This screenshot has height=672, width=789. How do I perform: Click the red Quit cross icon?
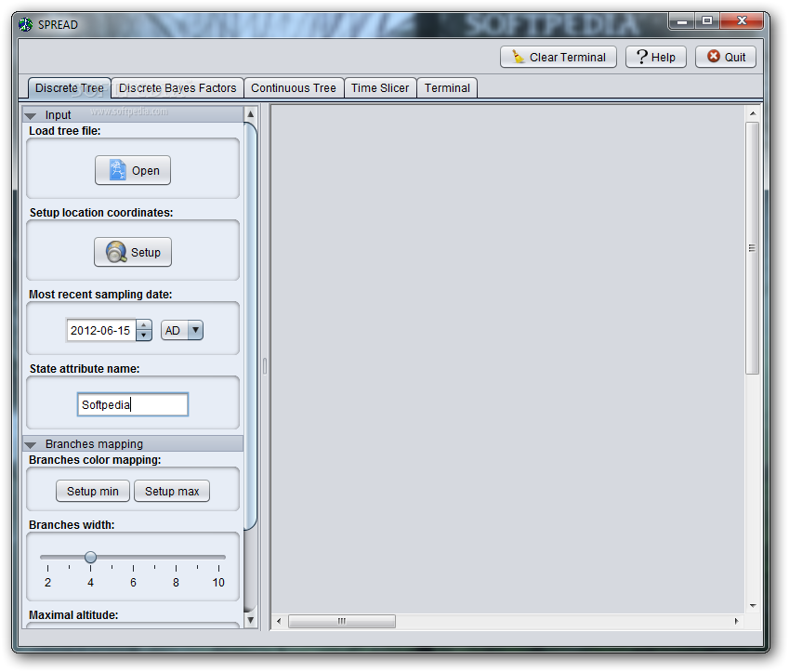(x=713, y=57)
